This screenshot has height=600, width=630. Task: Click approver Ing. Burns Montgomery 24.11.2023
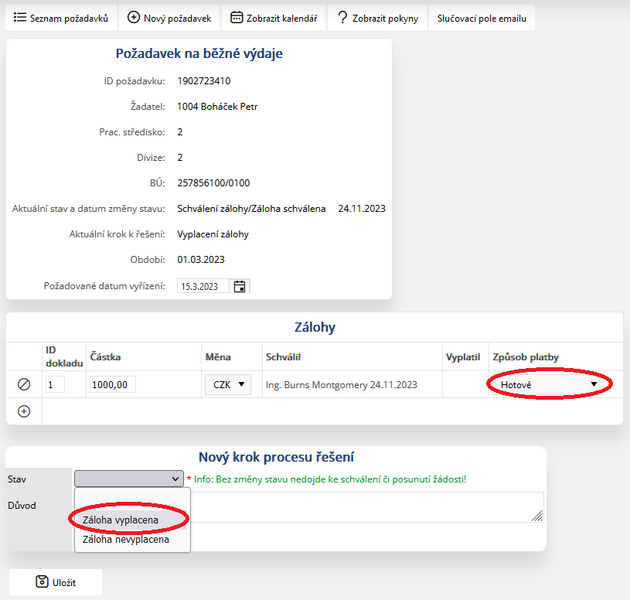341,385
